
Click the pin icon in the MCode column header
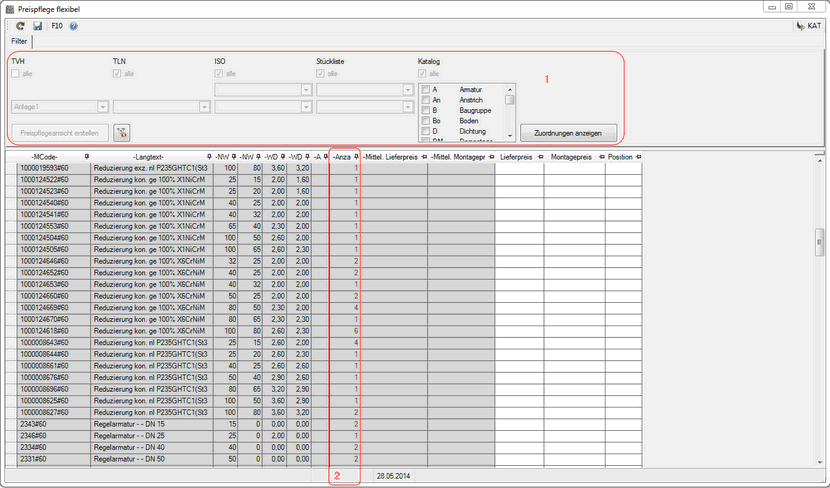86,157
